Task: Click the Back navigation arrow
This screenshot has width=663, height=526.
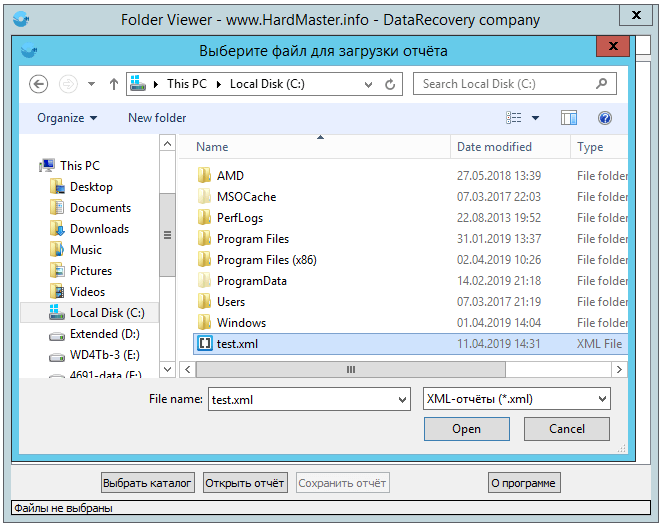Action: [39, 84]
